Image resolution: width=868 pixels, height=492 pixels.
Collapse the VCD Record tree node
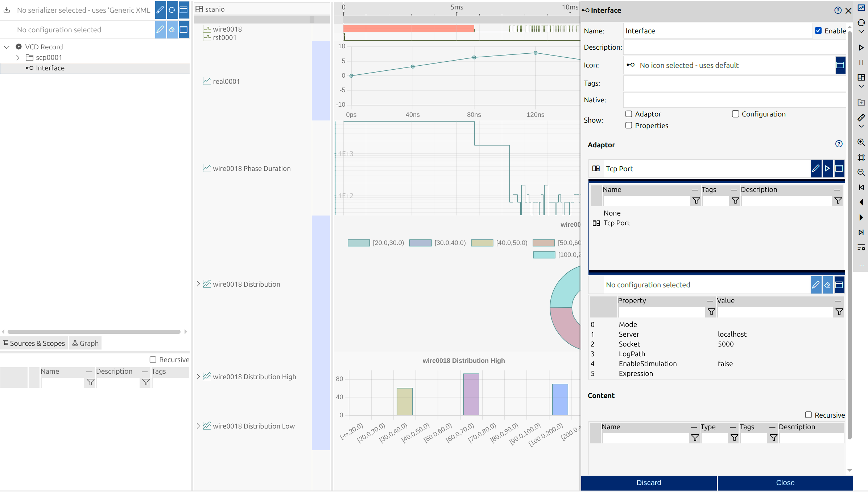[7, 47]
